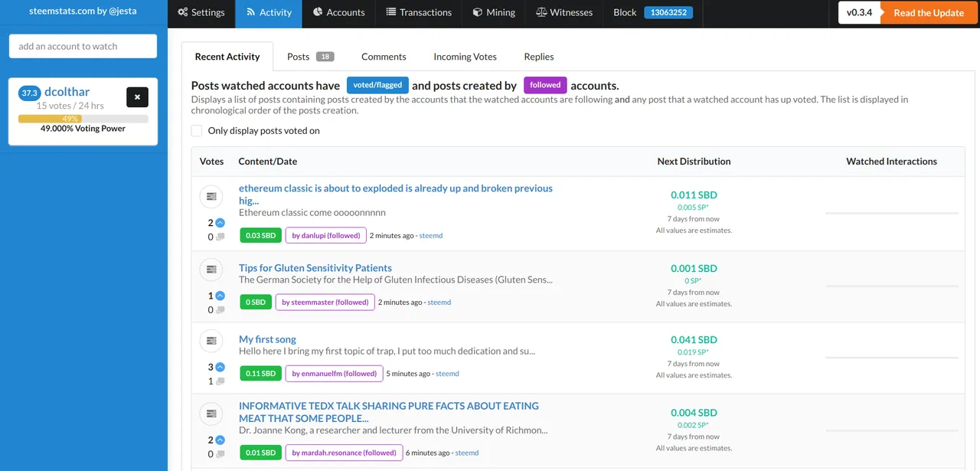This screenshot has width=980, height=471.
Task: Toggle the followed filter badge
Action: [545, 85]
